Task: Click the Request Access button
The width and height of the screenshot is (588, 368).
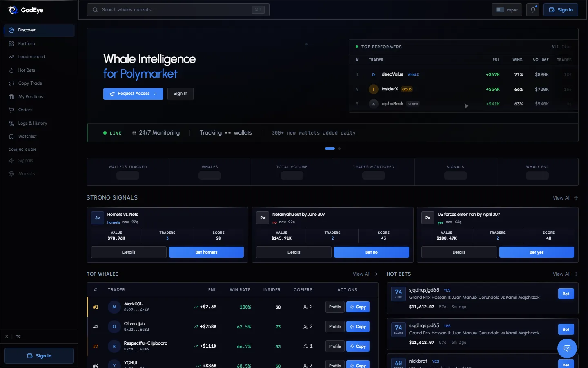Action: (133, 94)
